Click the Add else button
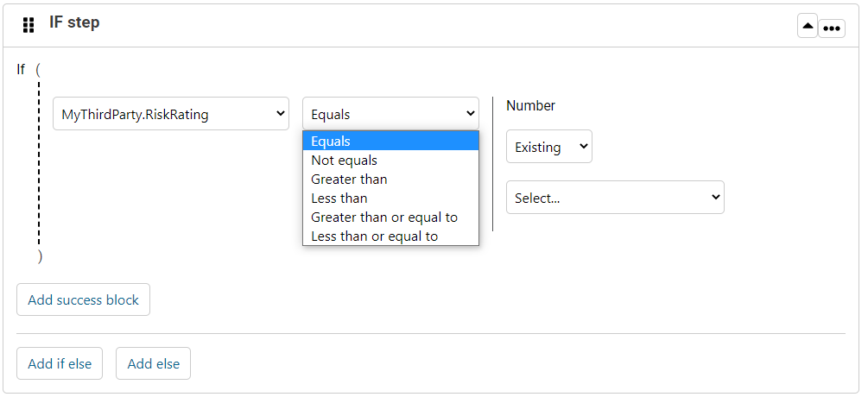Screen dimensions: 868x397 coord(154,363)
